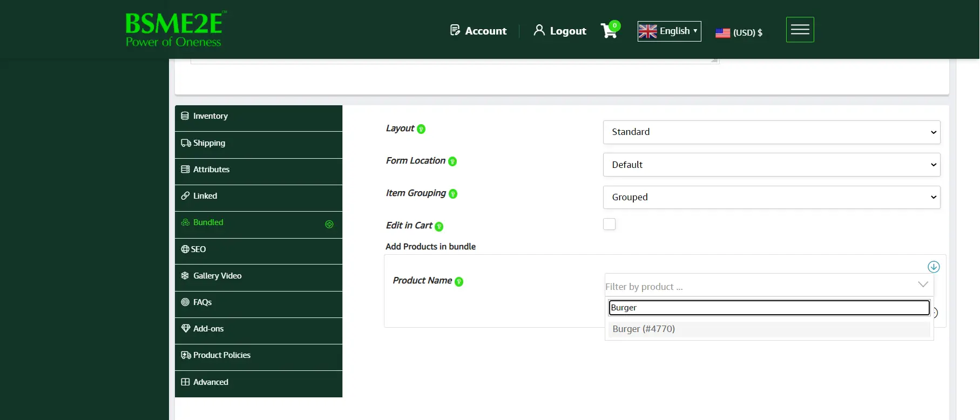
Task: Open the Layout dropdown set to Standard
Action: [x=772, y=132]
